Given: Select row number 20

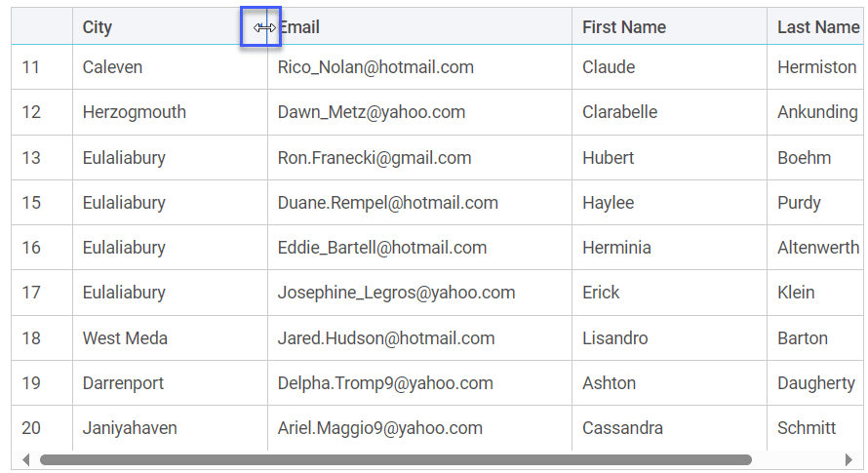Looking at the screenshot, I should coord(31,428).
